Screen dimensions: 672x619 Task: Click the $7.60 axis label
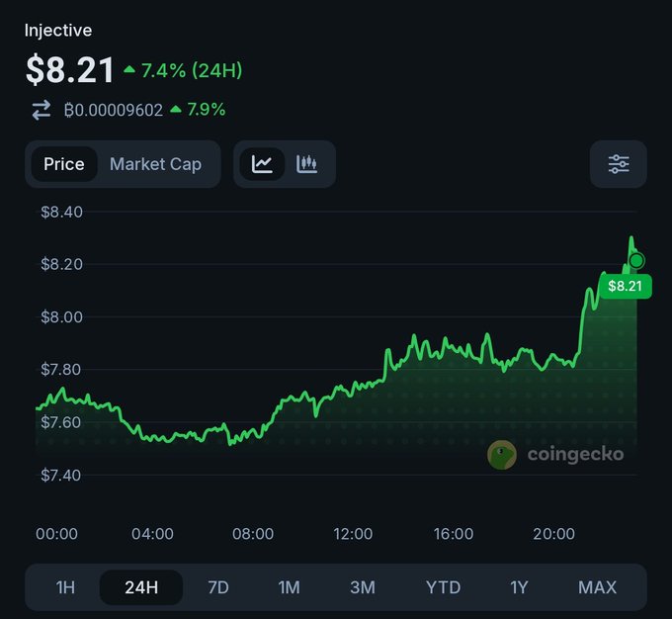click(60, 422)
